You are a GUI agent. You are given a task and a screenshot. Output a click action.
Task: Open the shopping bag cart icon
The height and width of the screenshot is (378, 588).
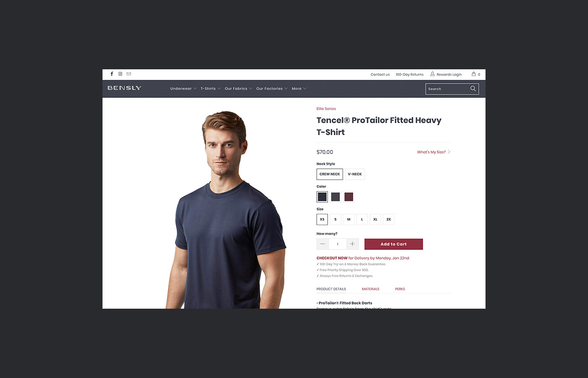pyautogui.click(x=474, y=74)
